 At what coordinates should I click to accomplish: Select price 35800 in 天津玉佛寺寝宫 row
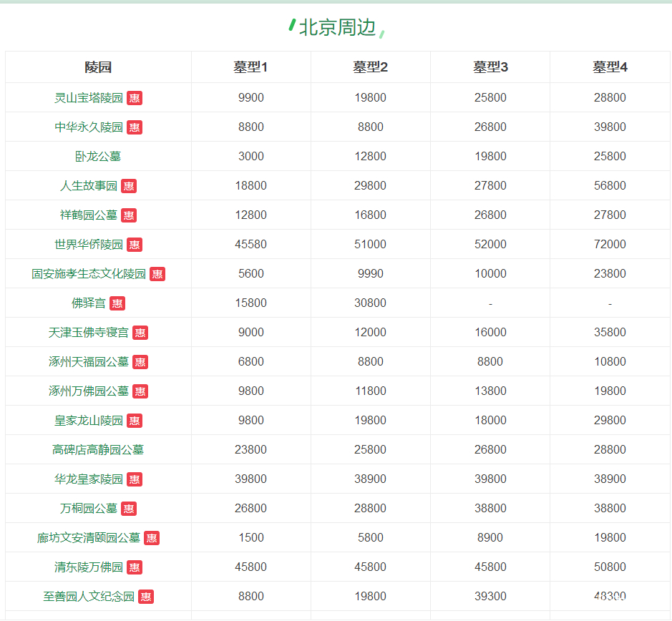pyautogui.click(x=610, y=332)
